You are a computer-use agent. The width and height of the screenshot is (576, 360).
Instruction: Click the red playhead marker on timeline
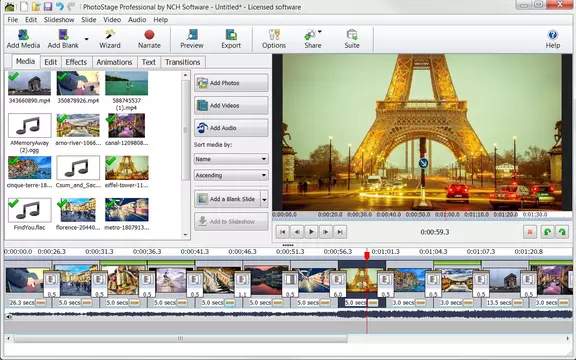tap(367, 255)
